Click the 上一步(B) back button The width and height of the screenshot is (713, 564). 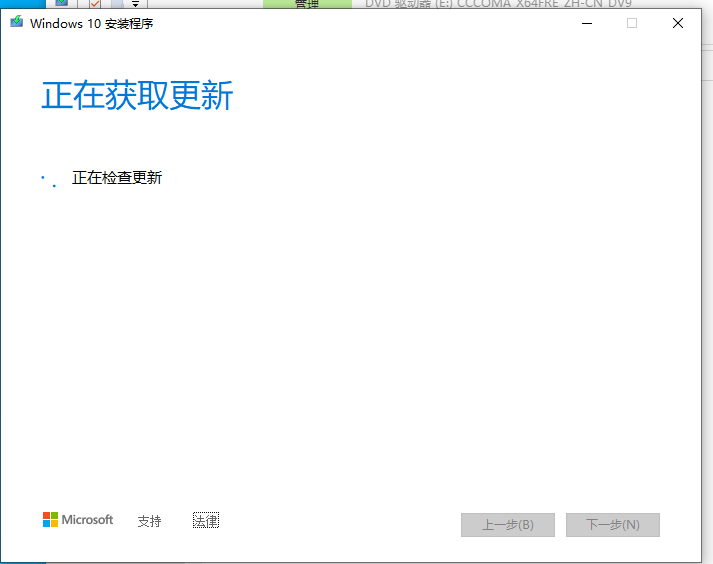507,525
